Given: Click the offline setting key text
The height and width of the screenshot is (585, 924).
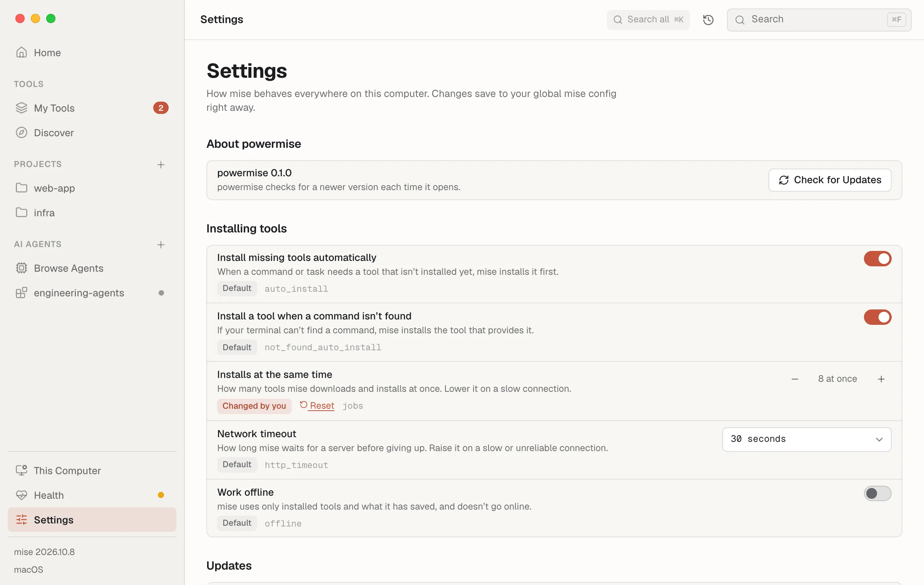Looking at the screenshot, I should [x=283, y=523].
